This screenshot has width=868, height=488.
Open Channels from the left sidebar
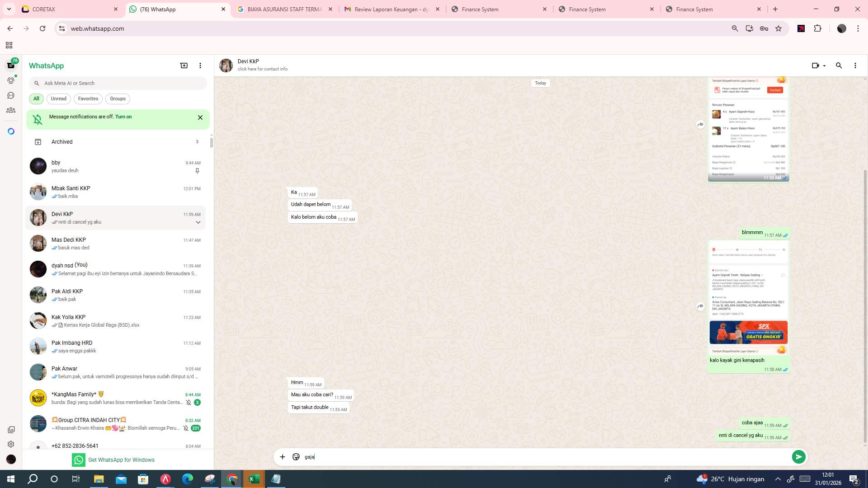click(11, 95)
